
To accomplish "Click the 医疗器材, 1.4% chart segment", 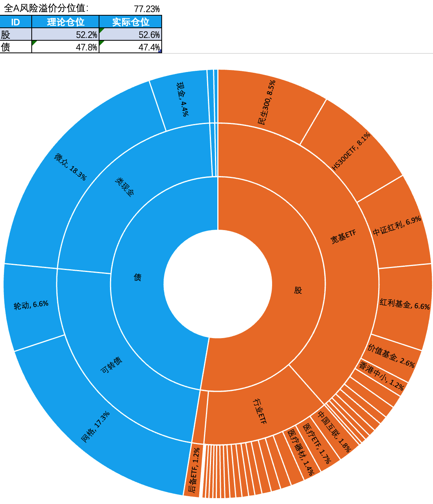I will point(301,452).
